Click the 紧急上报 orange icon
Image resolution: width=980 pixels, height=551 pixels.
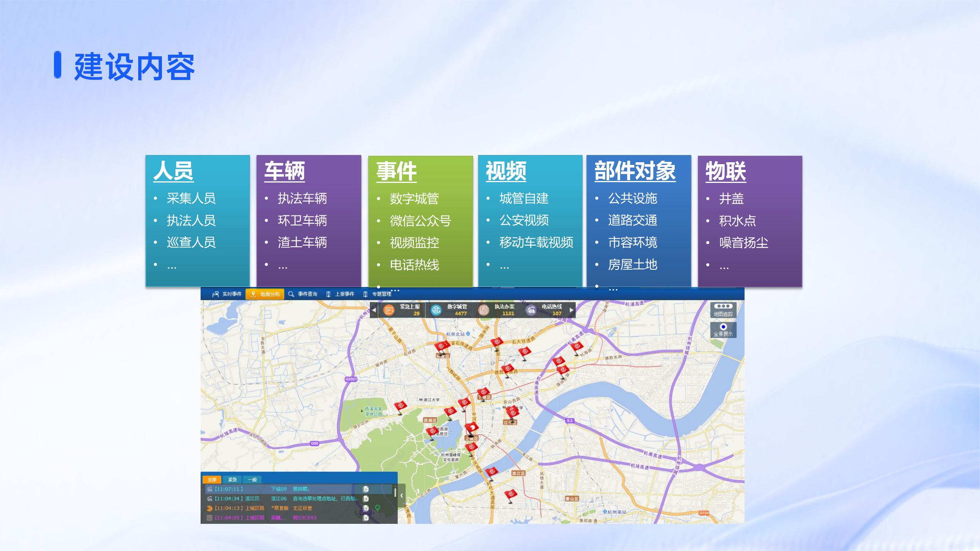tap(389, 310)
